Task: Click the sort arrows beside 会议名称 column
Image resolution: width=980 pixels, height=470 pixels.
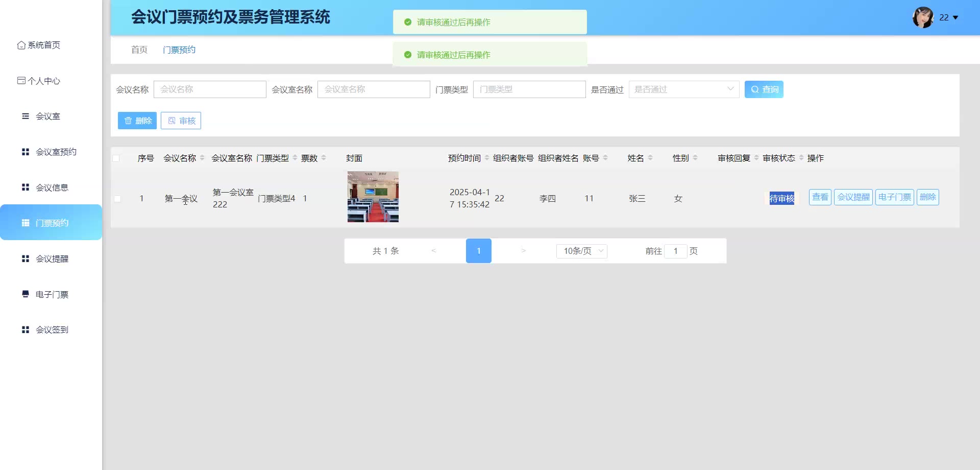Action: 202,158
